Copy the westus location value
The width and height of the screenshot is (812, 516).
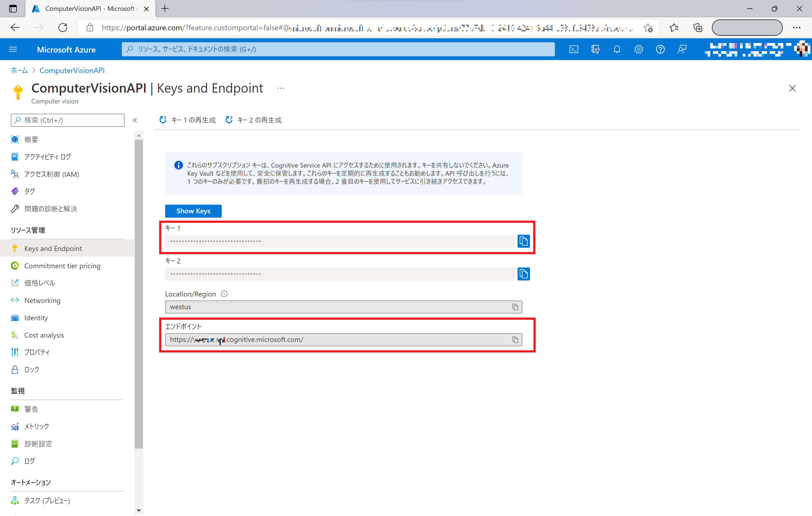coord(515,307)
